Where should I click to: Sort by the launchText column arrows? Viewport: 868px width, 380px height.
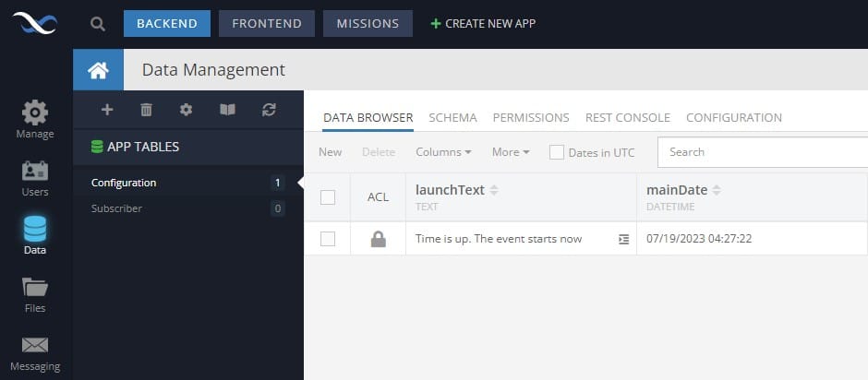coord(494,190)
